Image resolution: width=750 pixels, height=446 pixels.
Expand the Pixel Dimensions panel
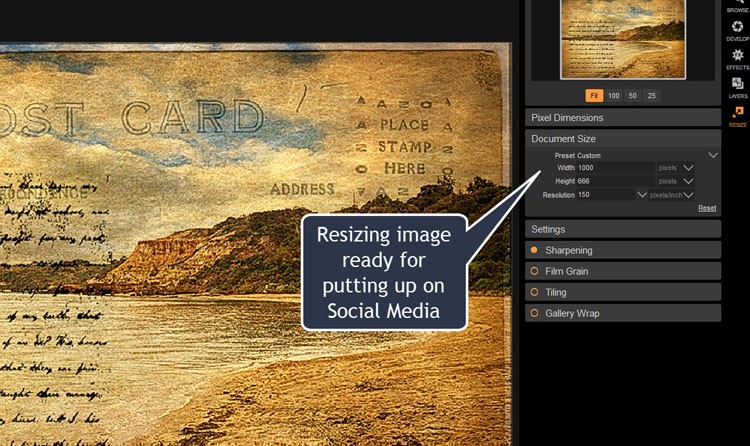pos(623,118)
